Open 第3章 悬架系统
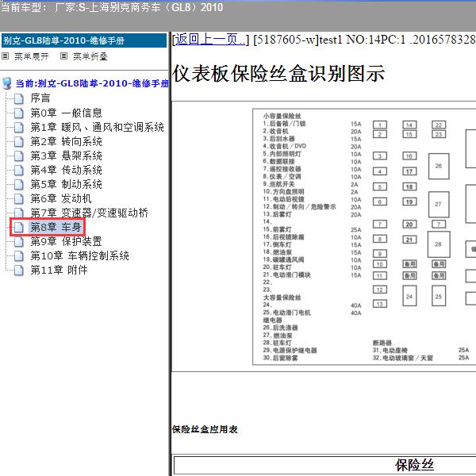Image resolution: width=476 pixels, height=476 pixels. pyautogui.click(x=66, y=155)
